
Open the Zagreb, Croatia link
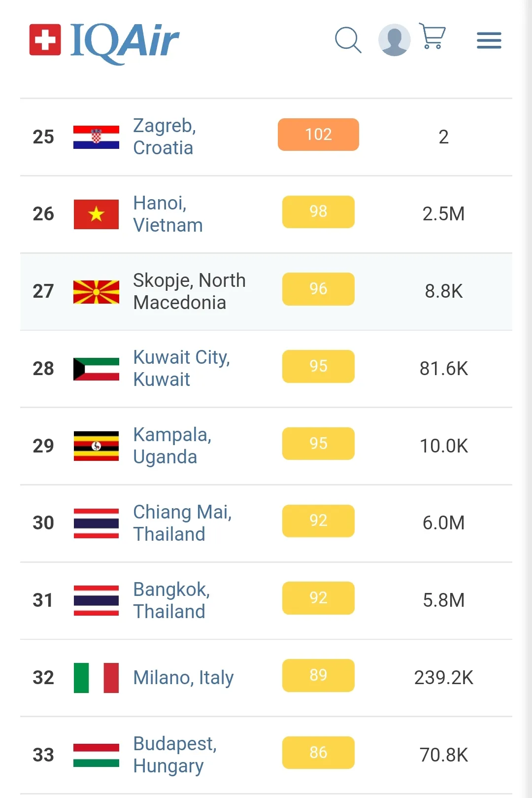pos(165,137)
